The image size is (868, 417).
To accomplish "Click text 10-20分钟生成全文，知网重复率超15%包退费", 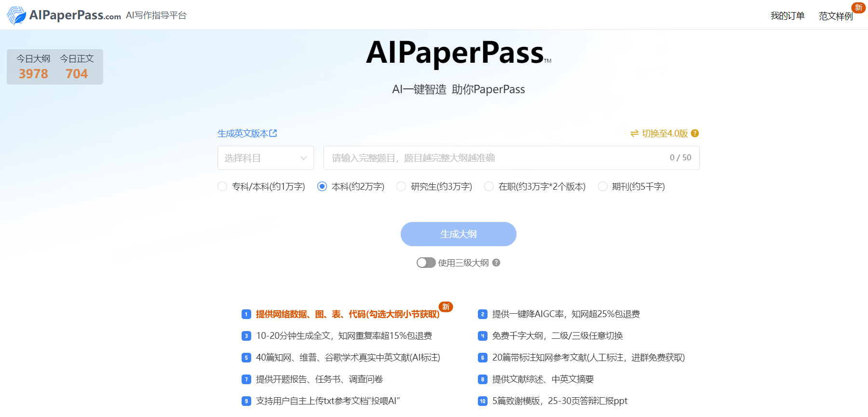I will click(x=344, y=336).
